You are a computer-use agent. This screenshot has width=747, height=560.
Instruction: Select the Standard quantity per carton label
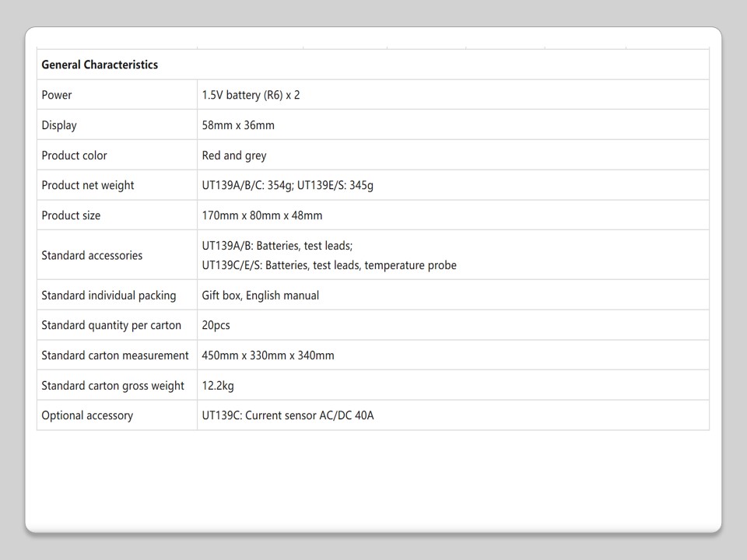(111, 325)
